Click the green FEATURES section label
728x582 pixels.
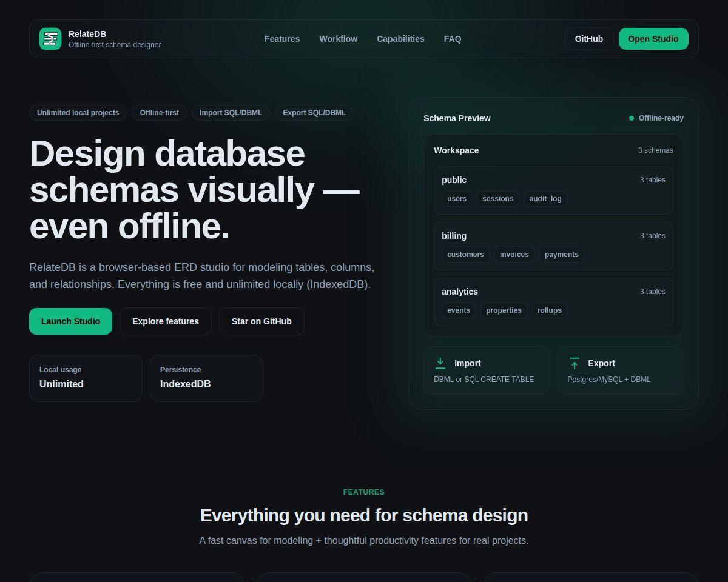point(364,492)
